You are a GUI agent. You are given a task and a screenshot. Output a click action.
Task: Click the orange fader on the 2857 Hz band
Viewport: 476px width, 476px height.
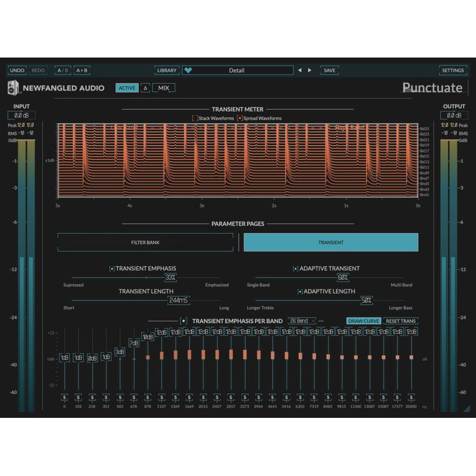coord(231,355)
